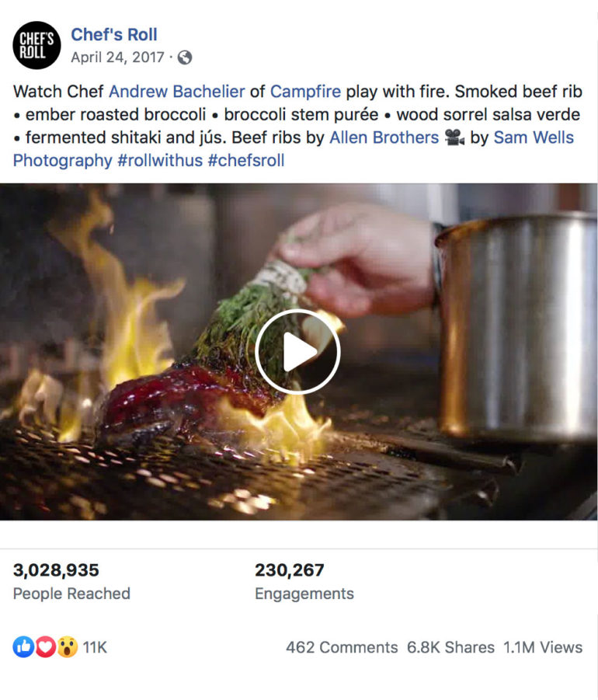View the 6.8K Shares list
The height and width of the screenshot is (700, 598).
pos(450,647)
